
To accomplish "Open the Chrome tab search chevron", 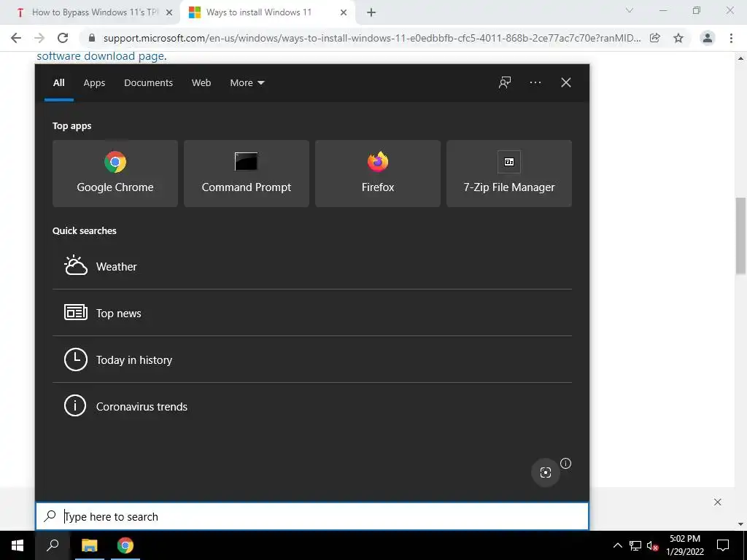I will 630,10.
